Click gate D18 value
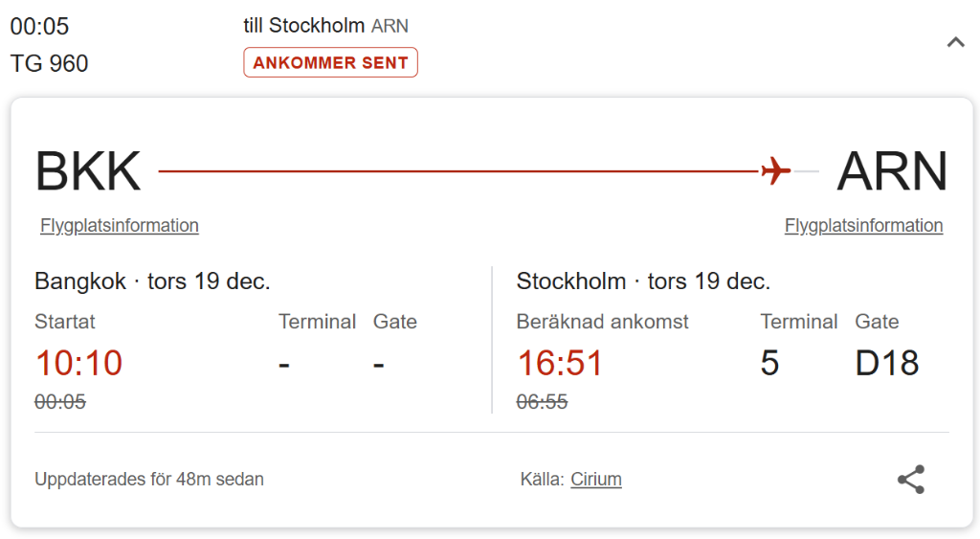Screen dimensions: 980x539 (887, 363)
